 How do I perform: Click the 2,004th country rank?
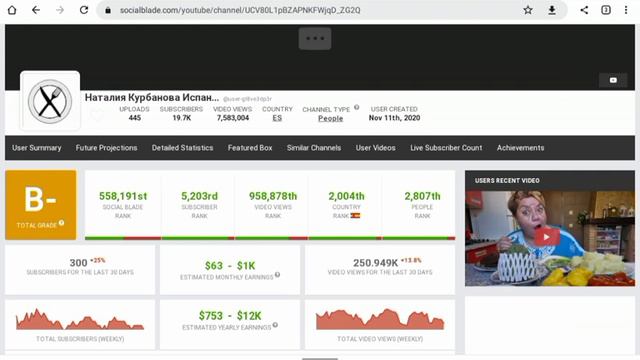pos(346,196)
